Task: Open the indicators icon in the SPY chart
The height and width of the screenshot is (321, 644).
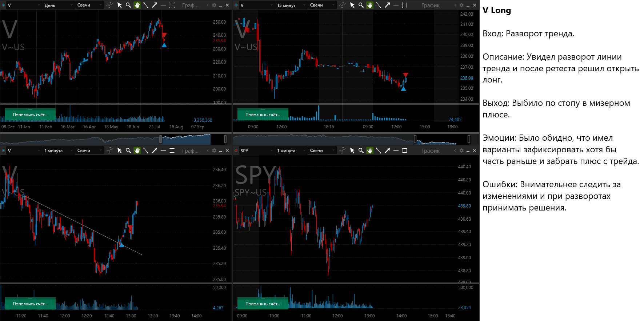Action: [343, 151]
